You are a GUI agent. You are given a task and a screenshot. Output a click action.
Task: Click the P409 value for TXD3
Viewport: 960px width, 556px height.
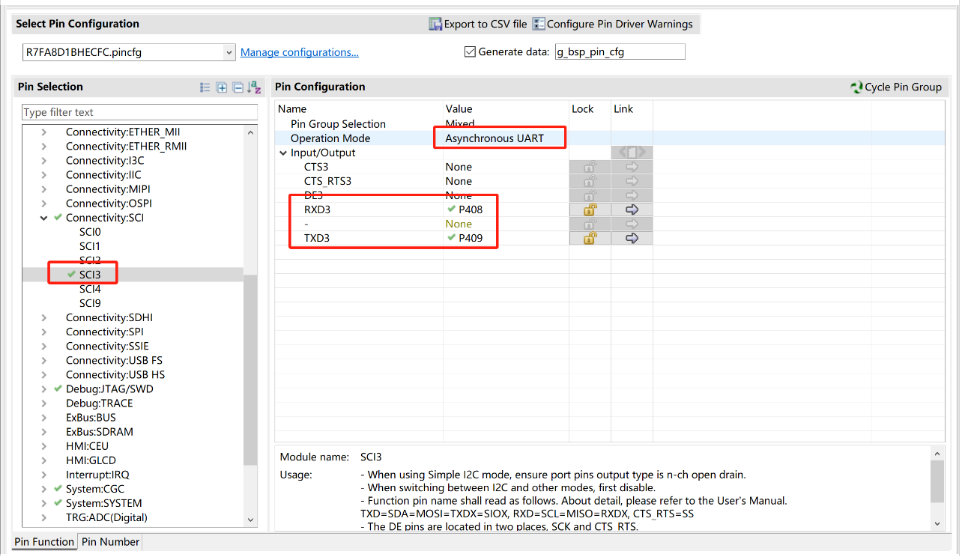click(470, 238)
